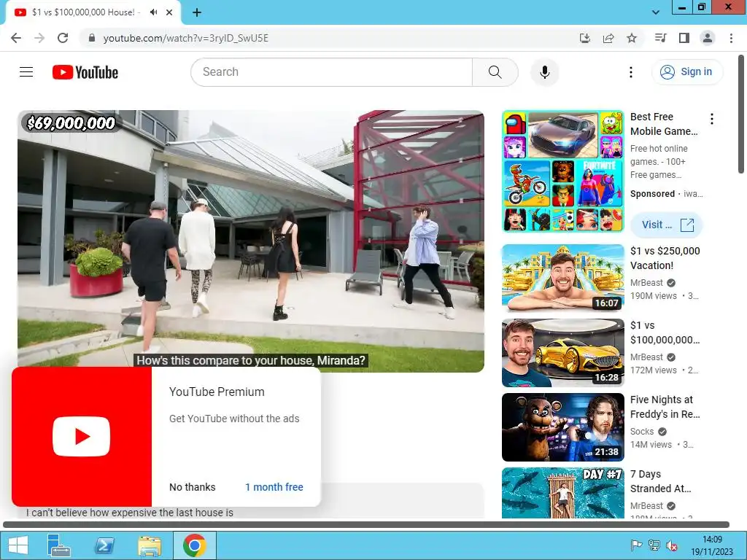Screen dimensions: 747x560
Task: Open the YouTube hamburger guide menu
Action: click(x=26, y=72)
